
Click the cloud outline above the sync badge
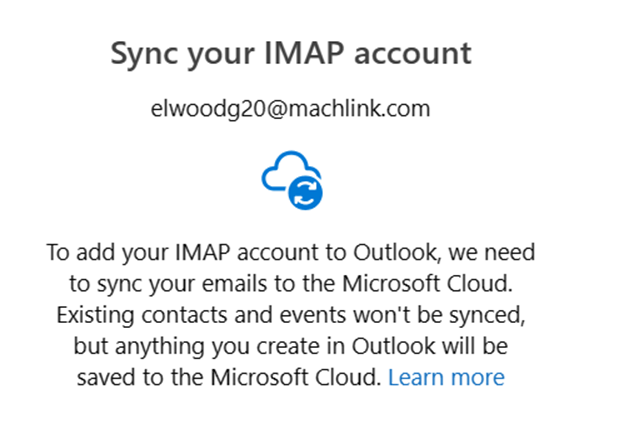pyautogui.click(x=283, y=170)
